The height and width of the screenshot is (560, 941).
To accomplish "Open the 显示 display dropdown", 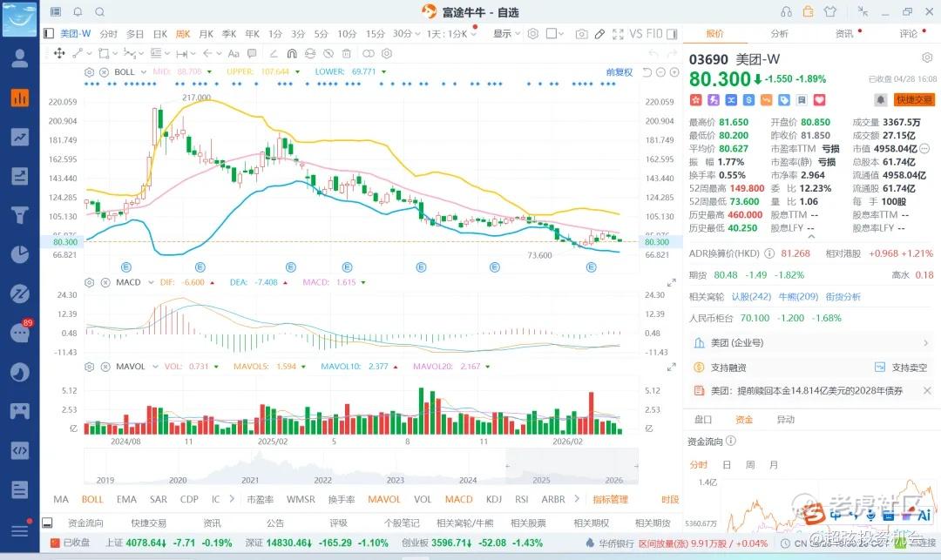I will click(506, 34).
